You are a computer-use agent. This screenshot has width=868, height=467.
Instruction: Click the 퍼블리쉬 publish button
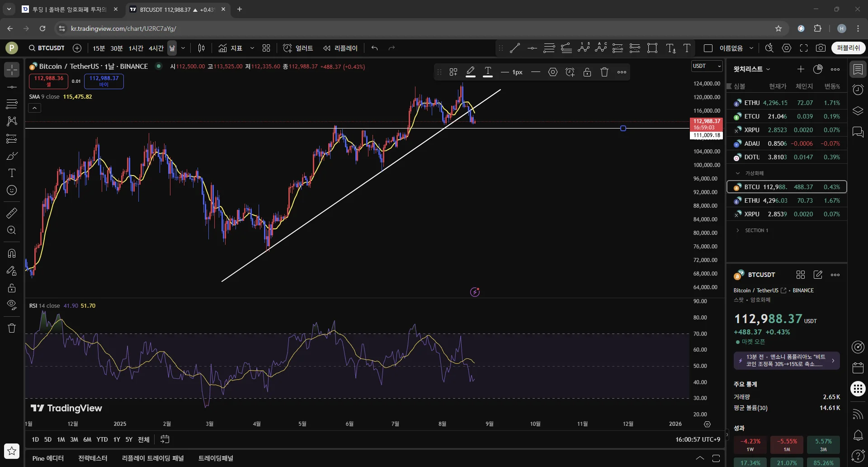[848, 48]
